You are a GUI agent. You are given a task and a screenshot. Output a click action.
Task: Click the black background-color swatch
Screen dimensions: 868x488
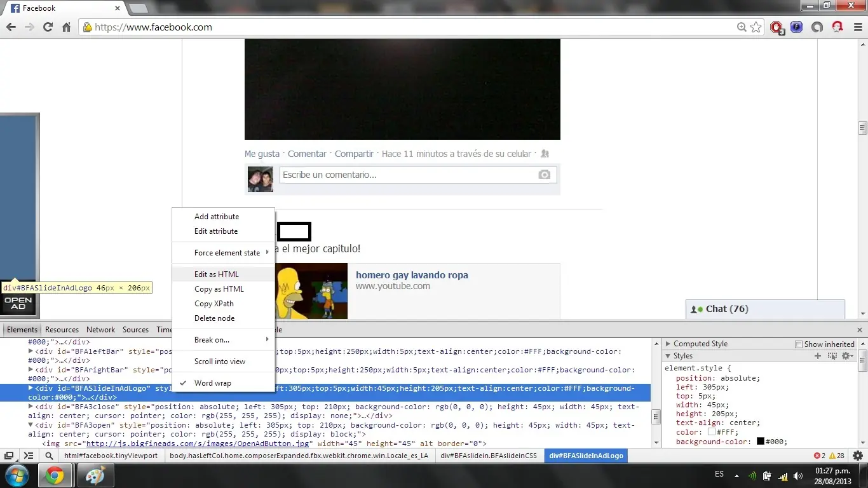(x=760, y=442)
